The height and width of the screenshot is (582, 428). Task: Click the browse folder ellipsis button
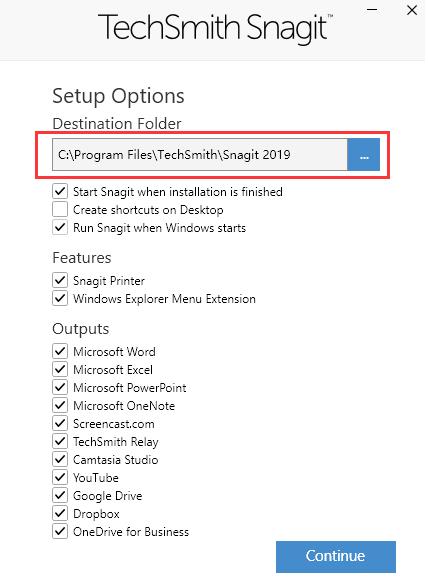tap(363, 155)
